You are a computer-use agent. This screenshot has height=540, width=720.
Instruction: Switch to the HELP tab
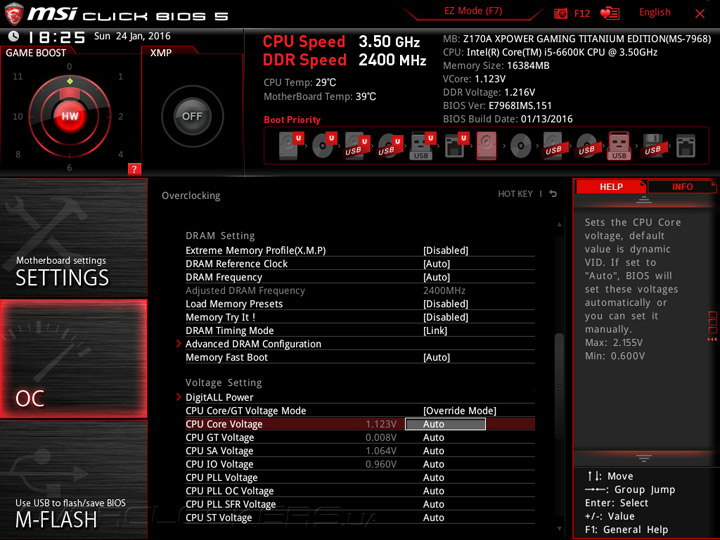click(x=611, y=186)
